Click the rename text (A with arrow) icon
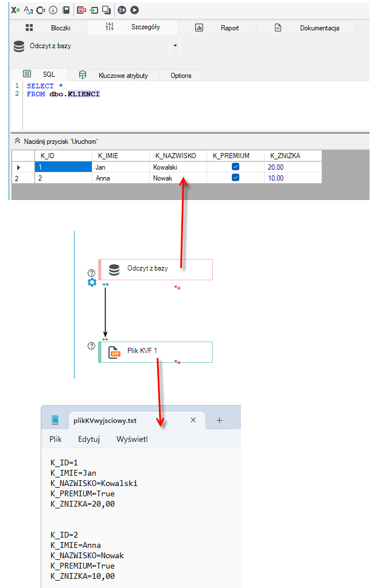377x588 pixels. 28,10
